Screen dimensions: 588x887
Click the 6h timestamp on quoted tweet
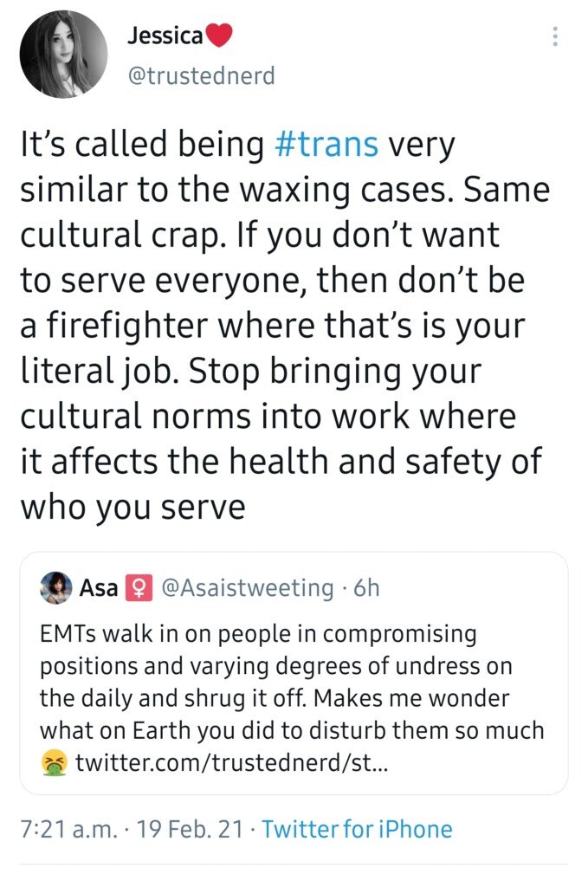click(x=366, y=588)
